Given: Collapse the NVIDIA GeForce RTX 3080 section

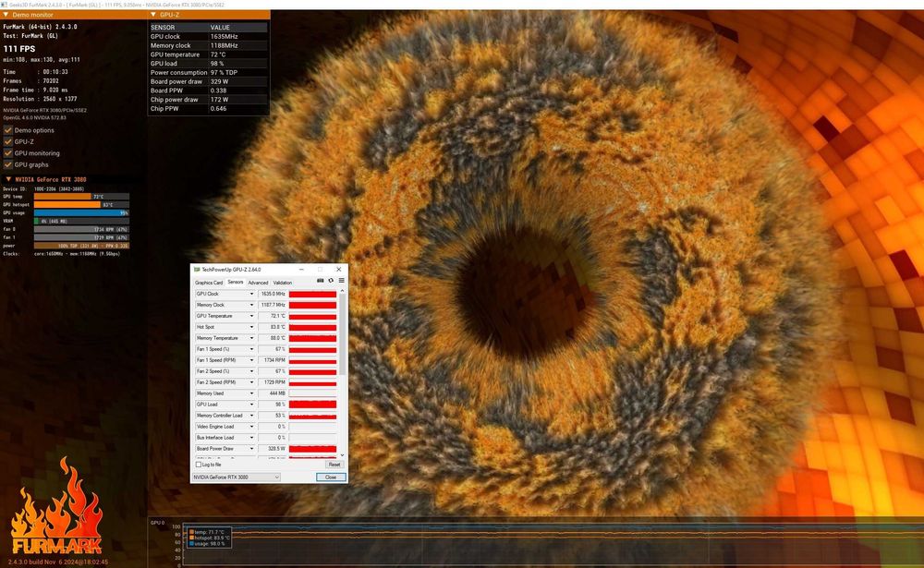Looking at the screenshot, I should point(8,179).
